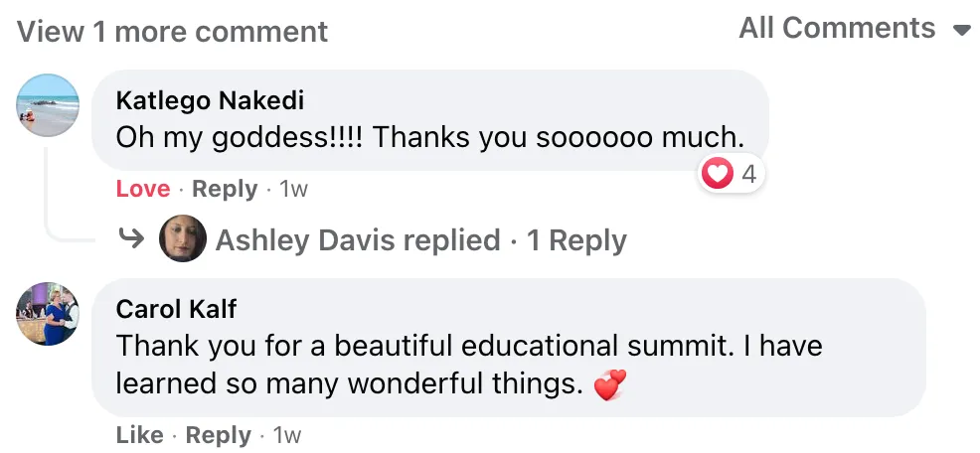
Task: Expand View 1 more comment
Action: click(172, 32)
